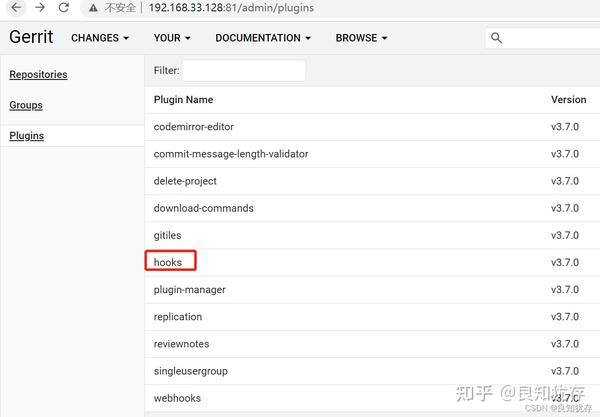Open Groups admin page

pos(26,105)
